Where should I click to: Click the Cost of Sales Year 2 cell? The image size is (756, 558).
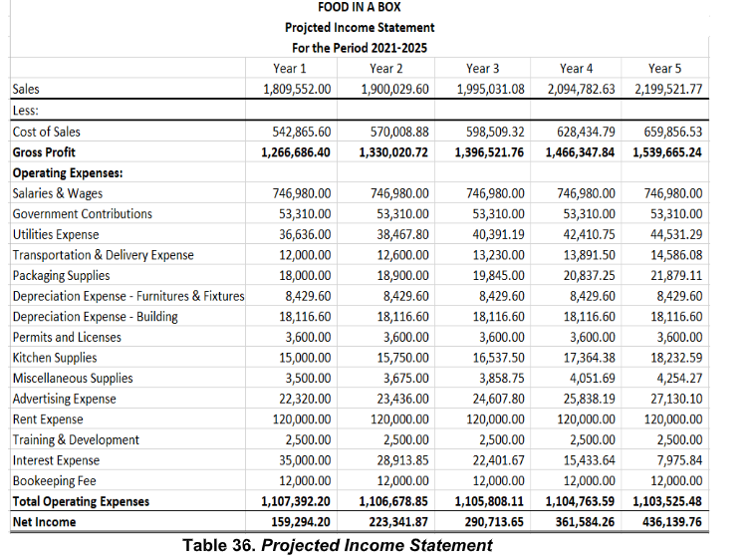[399, 132]
